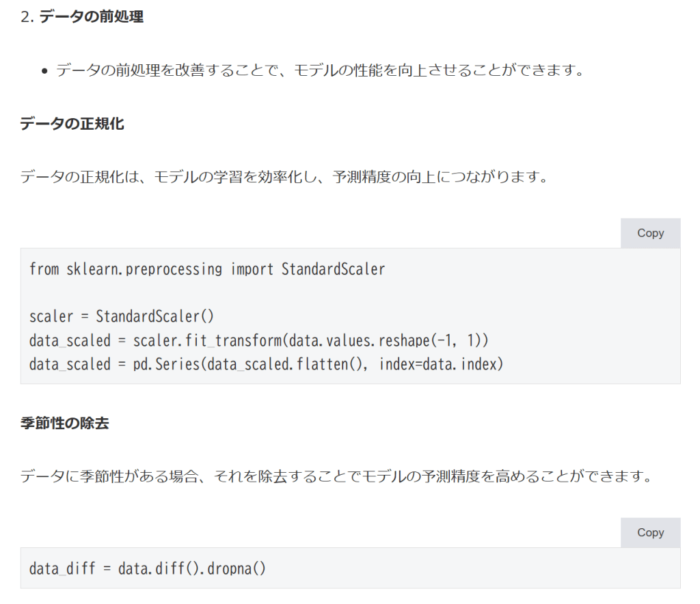Screen dimensions: 700x604
Task: Click the bullet point marker before データの前処理を改善
Action: point(44,70)
